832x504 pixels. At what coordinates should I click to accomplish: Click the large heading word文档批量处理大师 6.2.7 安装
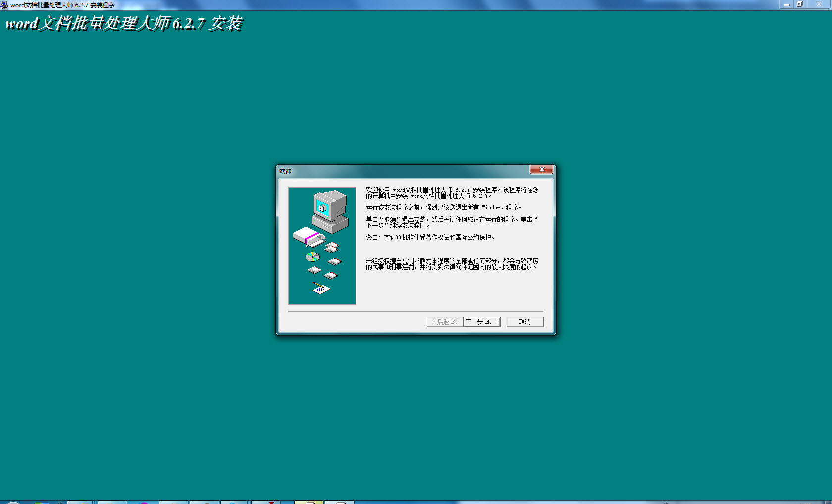[x=124, y=23]
